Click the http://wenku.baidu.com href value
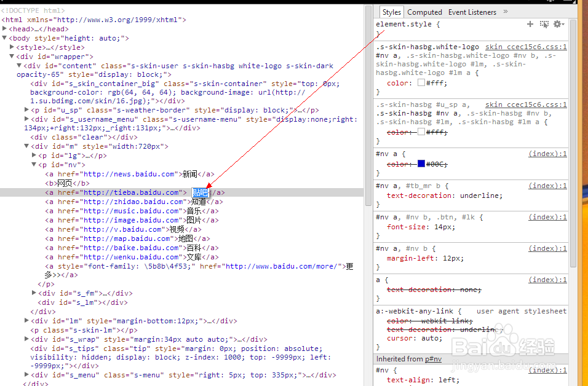 point(131,257)
